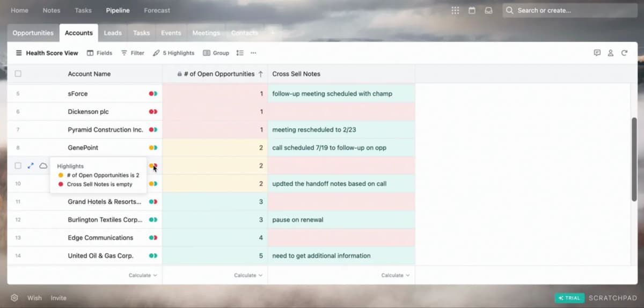The height and width of the screenshot is (308, 644).
Task: Open the sForce account name
Action: point(78,94)
